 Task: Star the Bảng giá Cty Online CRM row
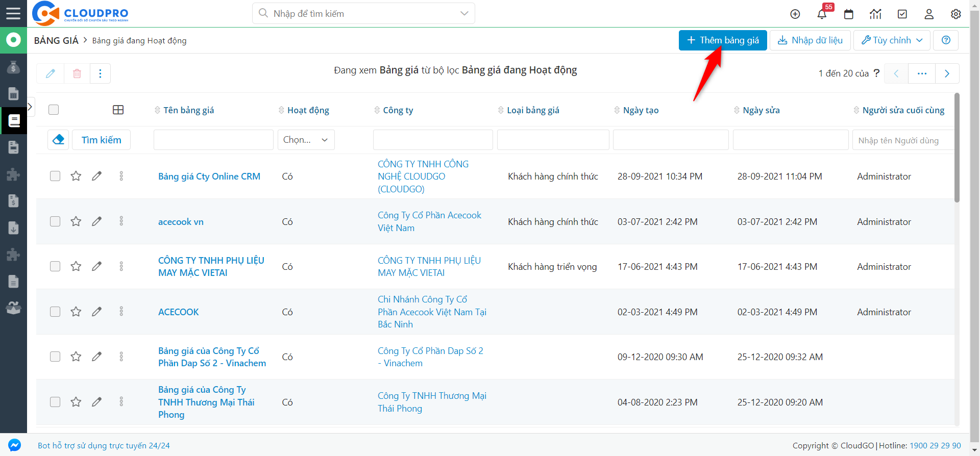point(76,176)
